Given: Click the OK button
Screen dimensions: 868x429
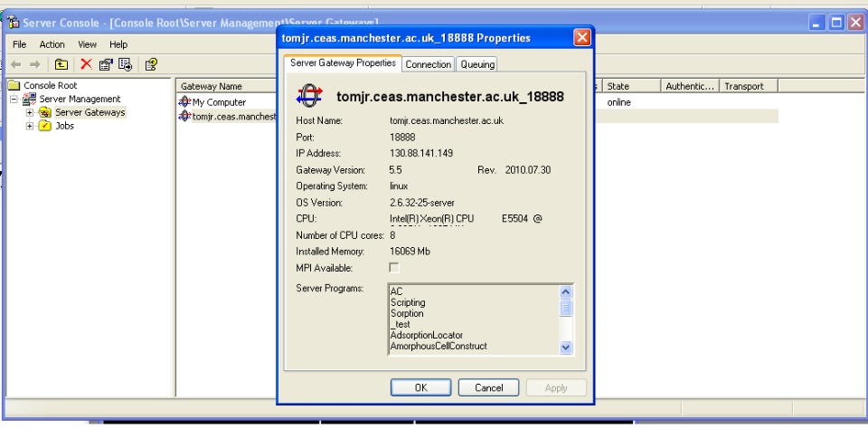Looking at the screenshot, I should pyautogui.click(x=420, y=387).
